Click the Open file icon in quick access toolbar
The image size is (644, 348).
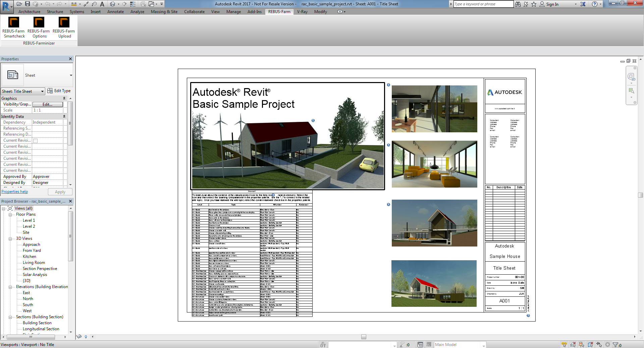coord(19,4)
